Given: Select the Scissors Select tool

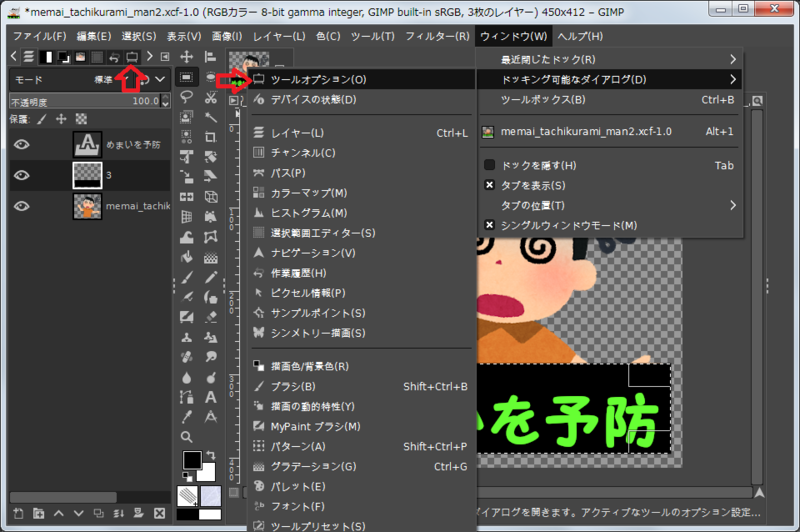Looking at the screenshot, I should (x=210, y=97).
